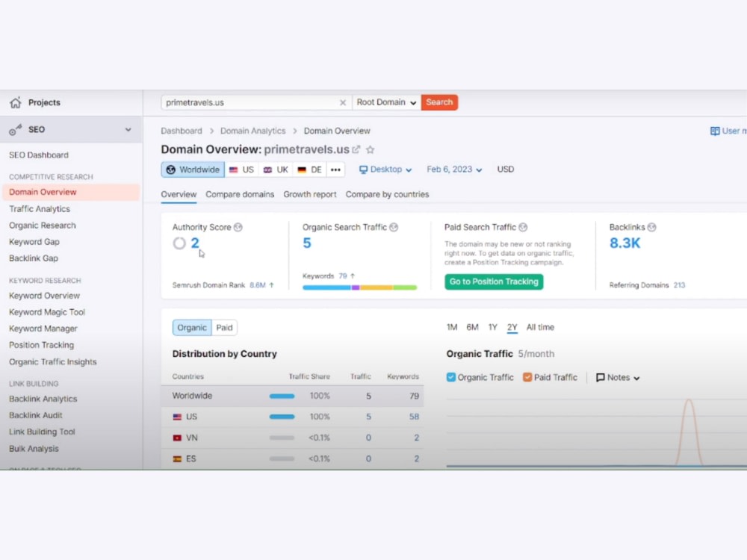747x560 pixels.
Task: Open the Root Domain dropdown
Action: [x=386, y=102]
